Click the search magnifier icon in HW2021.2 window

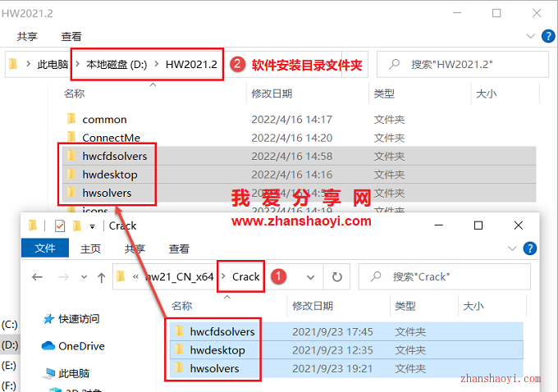(x=394, y=65)
